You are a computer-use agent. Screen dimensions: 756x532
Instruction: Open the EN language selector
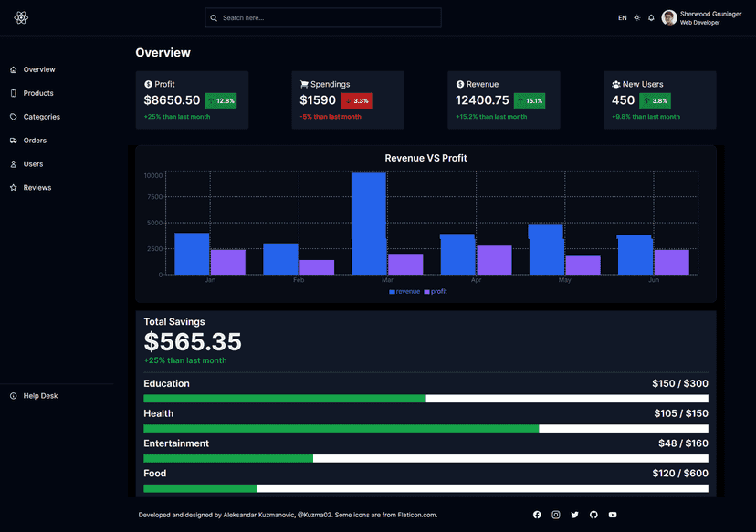pos(623,18)
